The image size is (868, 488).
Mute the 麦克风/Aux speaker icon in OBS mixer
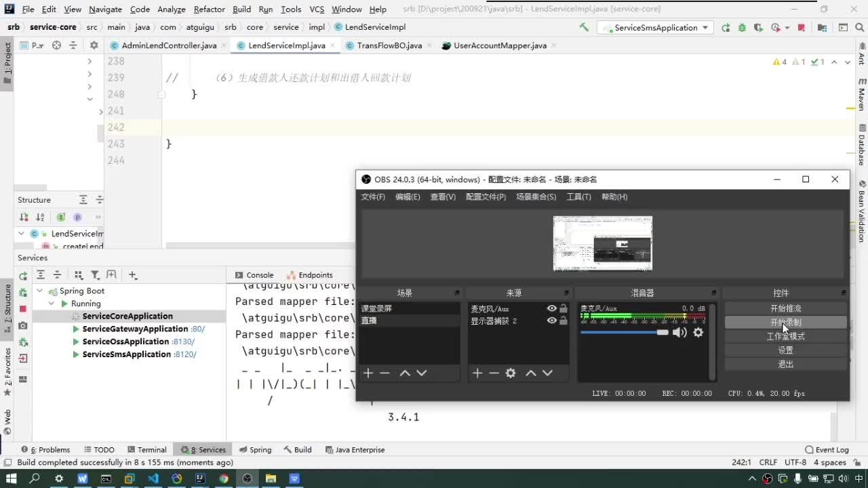[679, 332]
